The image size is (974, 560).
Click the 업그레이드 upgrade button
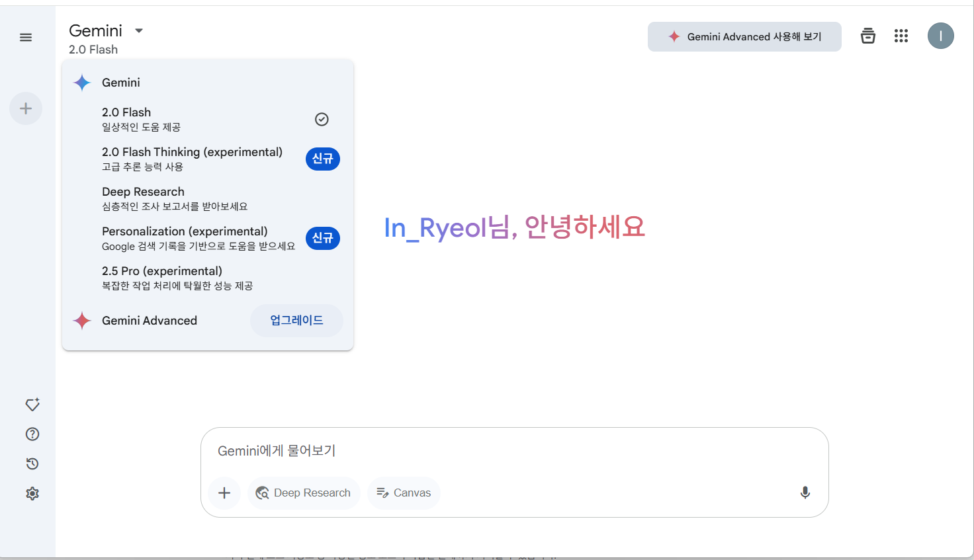[296, 321]
